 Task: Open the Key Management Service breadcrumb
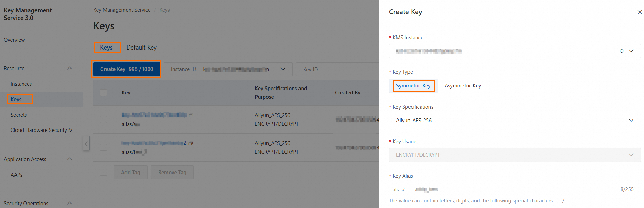122,10
